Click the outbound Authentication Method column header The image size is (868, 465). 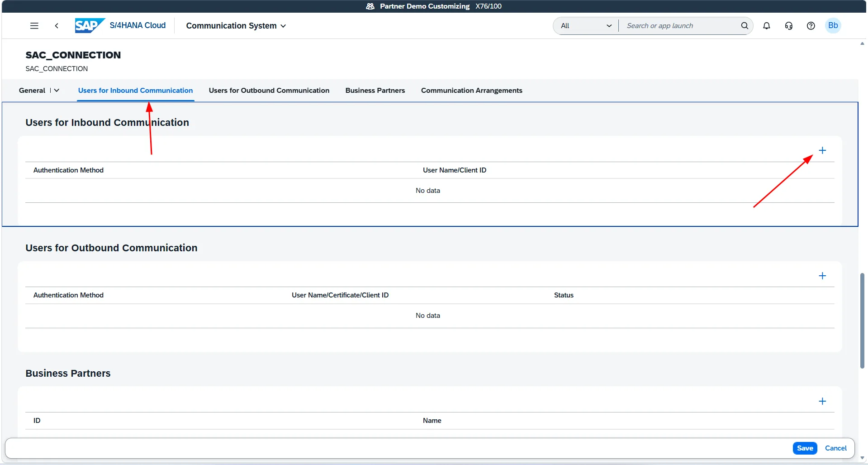pyautogui.click(x=68, y=295)
